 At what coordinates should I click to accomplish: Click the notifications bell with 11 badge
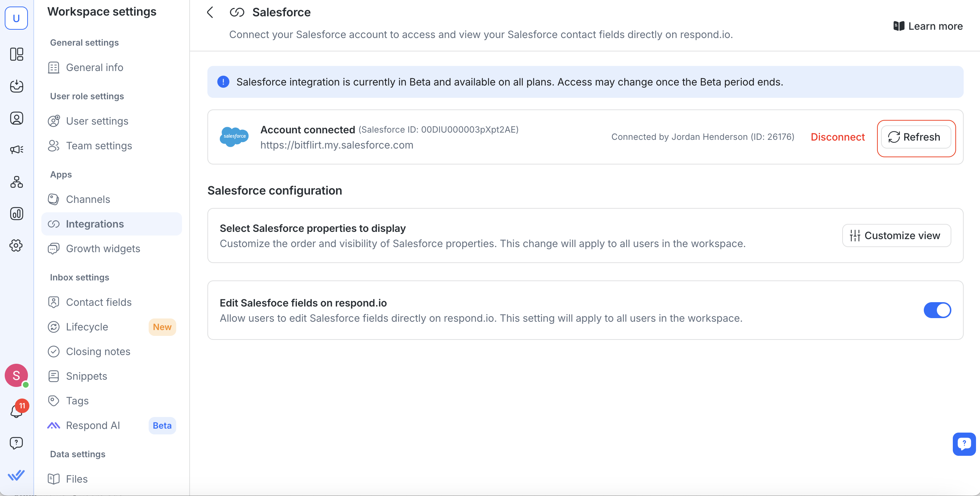16,410
